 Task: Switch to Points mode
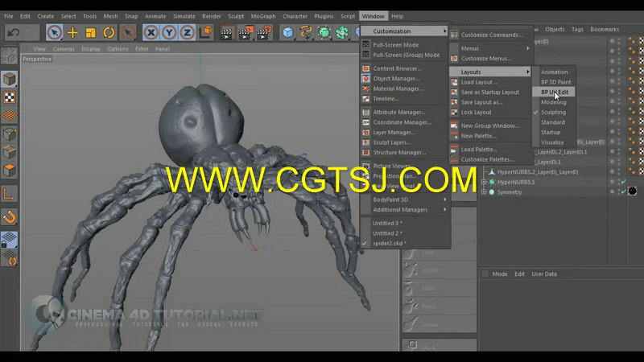tap(9, 134)
